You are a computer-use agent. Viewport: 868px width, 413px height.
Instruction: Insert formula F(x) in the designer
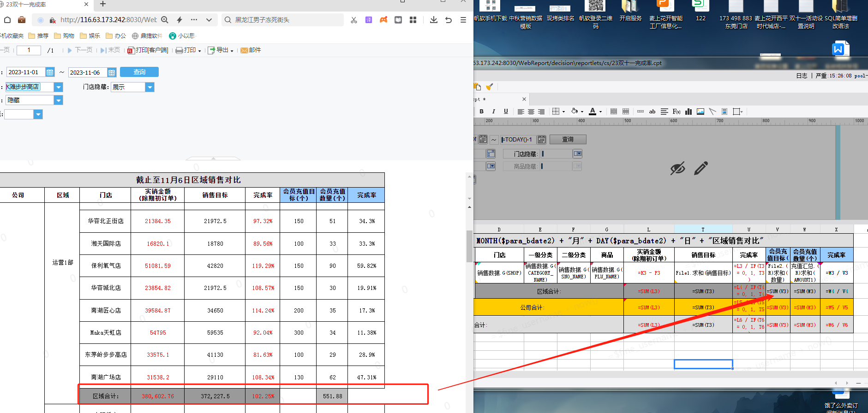(676, 112)
